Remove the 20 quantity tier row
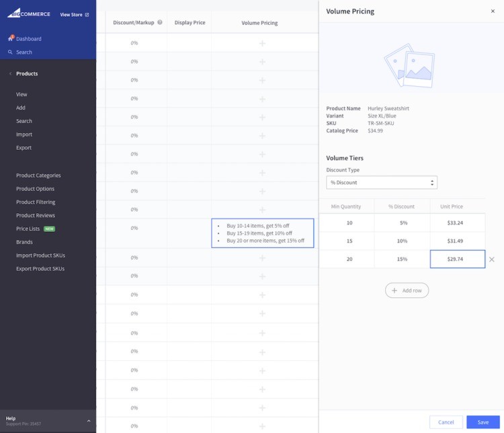 492,260
